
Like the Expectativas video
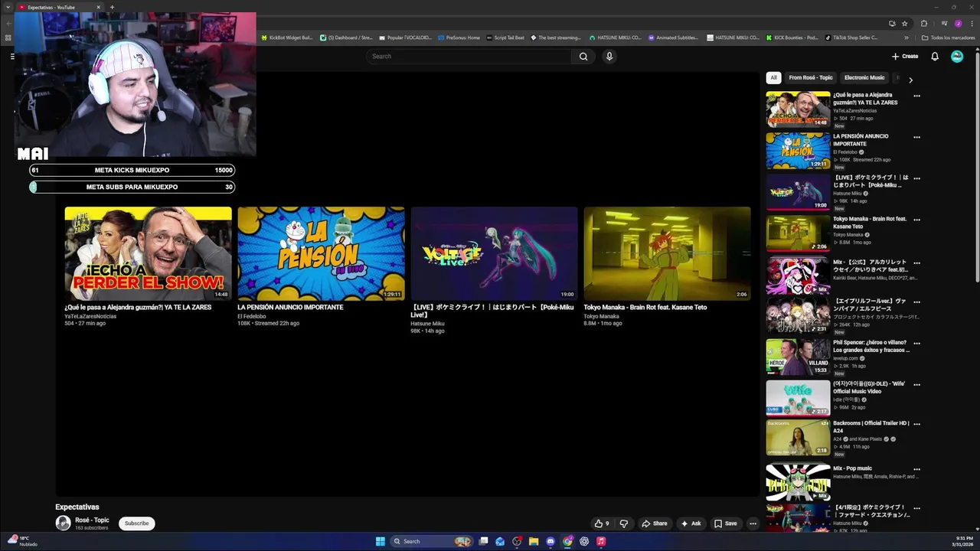pos(601,523)
